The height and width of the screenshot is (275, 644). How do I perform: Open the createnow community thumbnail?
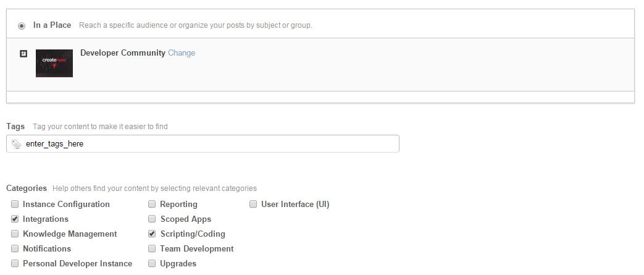point(54,63)
